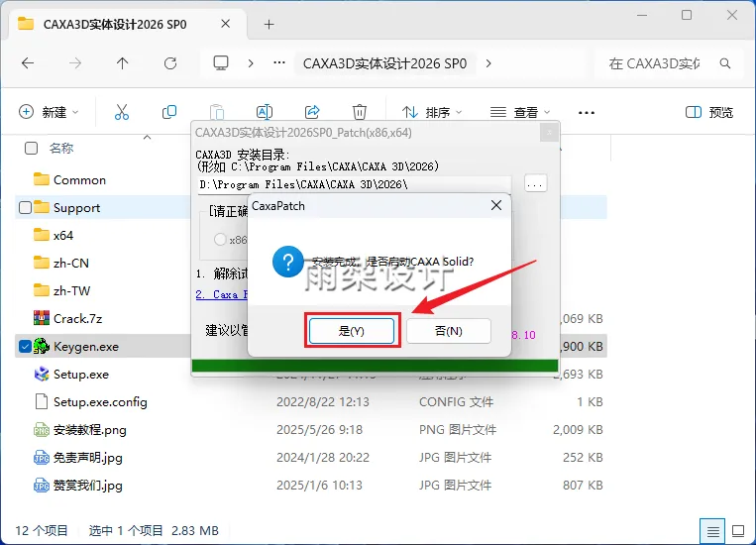
Task: Switch to details view icon in status bar
Action: click(712, 531)
